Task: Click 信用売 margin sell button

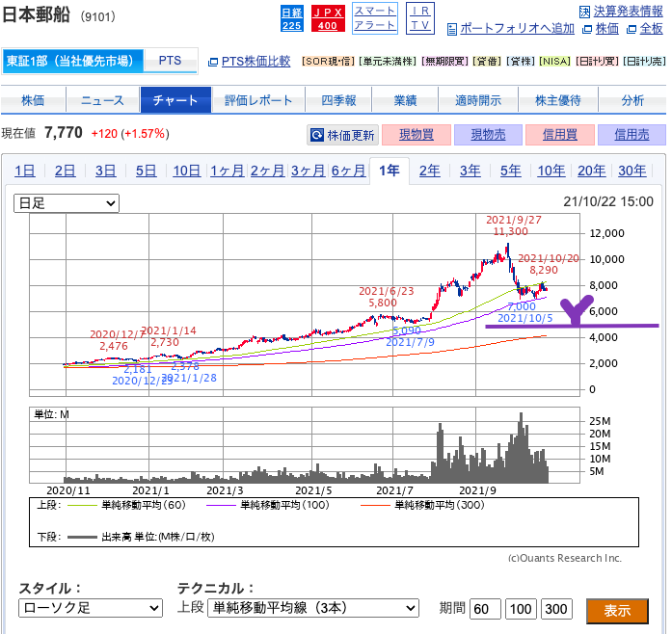Action: tap(632, 135)
